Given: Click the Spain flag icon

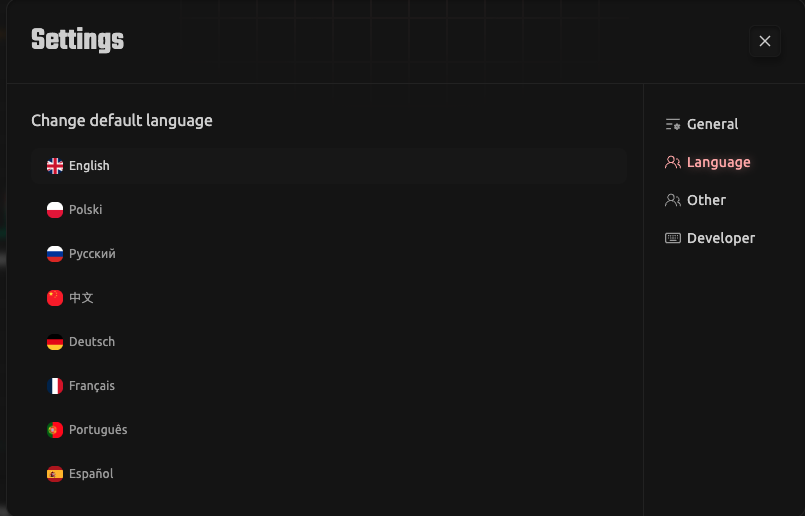Looking at the screenshot, I should point(55,474).
